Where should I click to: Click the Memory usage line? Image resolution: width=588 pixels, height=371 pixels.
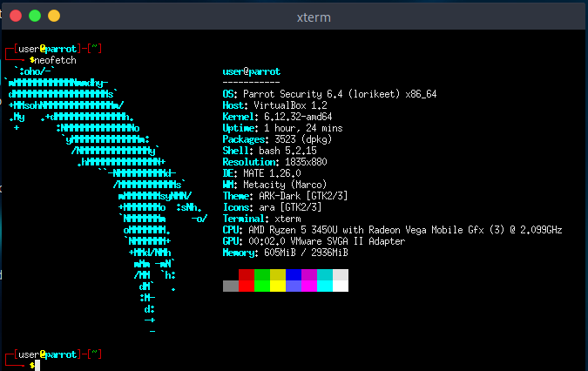point(285,252)
